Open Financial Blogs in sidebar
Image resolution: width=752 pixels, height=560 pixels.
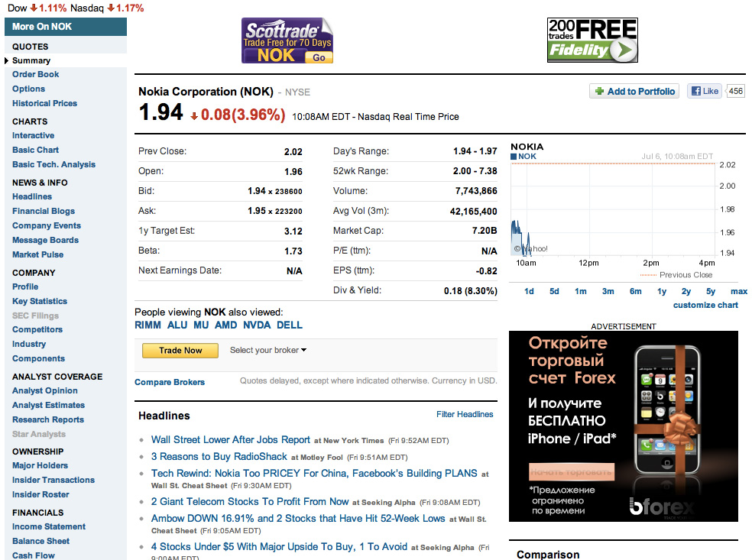[x=44, y=211]
